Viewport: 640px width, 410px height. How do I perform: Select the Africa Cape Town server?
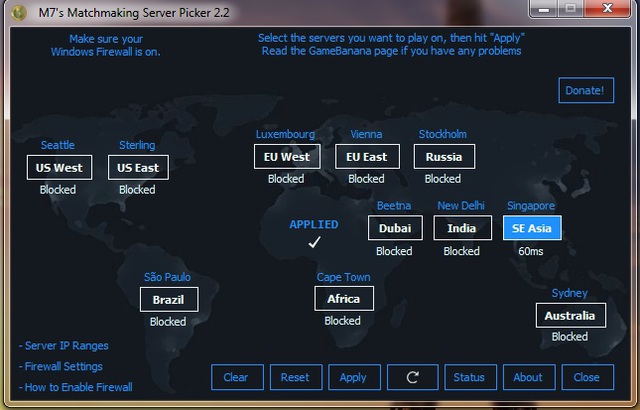344,299
